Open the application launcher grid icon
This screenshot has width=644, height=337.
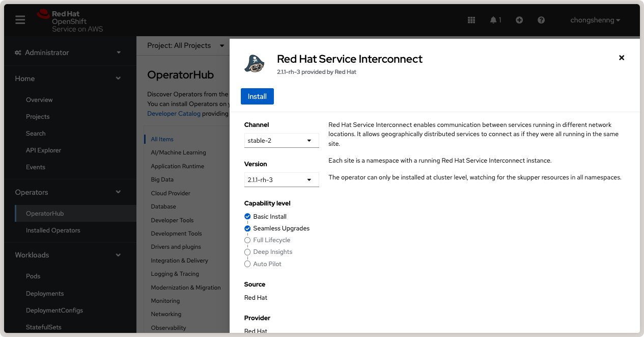pyautogui.click(x=471, y=20)
